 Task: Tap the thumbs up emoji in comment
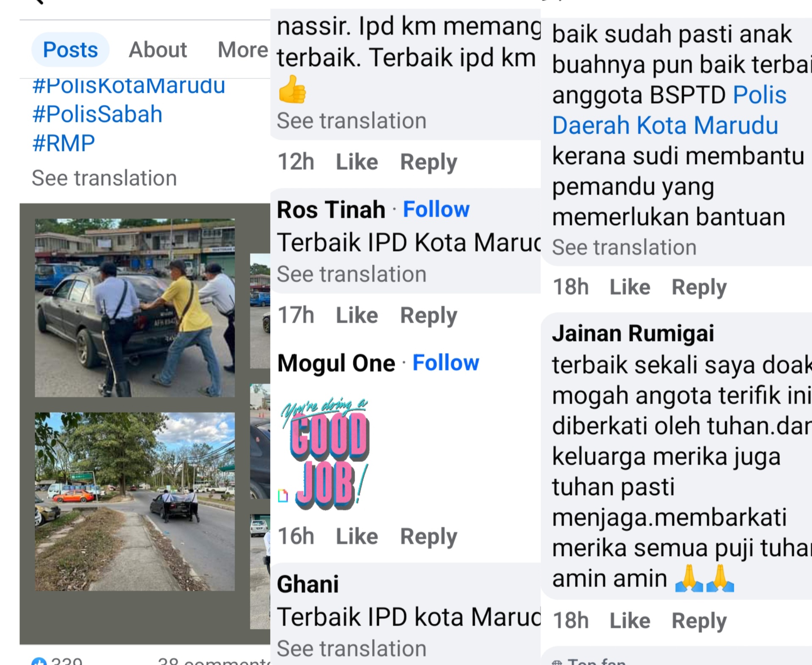(292, 89)
